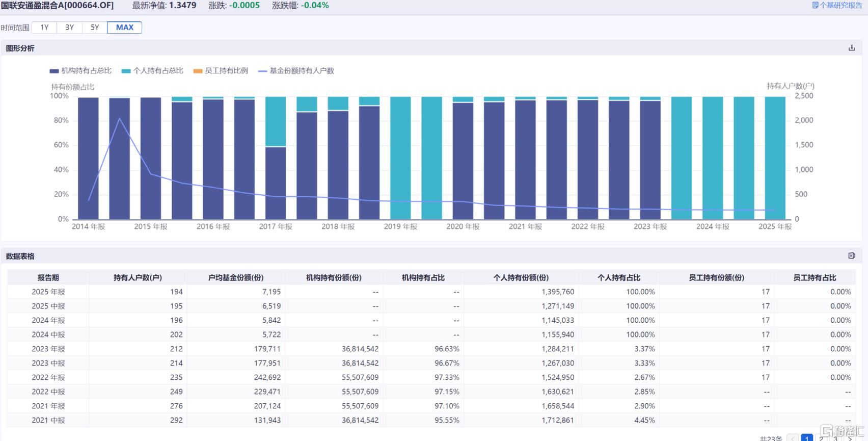The height and width of the screenshot is (441, 868).
Task: Click the fund title 国联安通盈混合A[000664.OF]
Action: click(57, 5)
